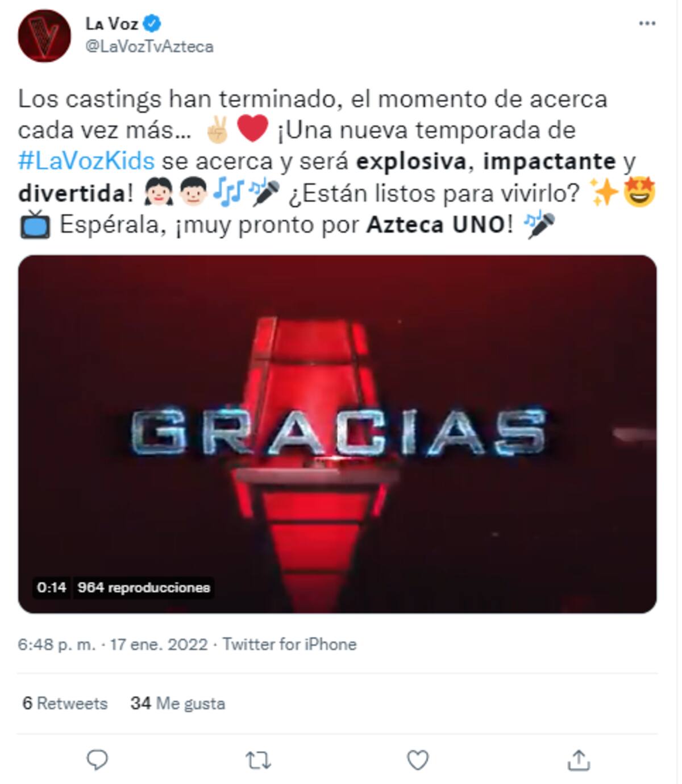
Task: Play the GRACIAS video
Action: tap(338, 434)
